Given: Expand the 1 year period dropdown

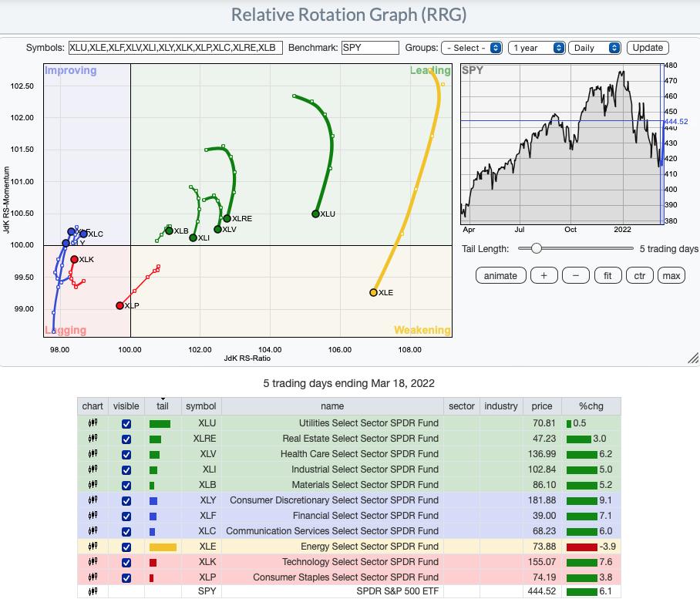Looking at the screenshot, I should (537, 48).
